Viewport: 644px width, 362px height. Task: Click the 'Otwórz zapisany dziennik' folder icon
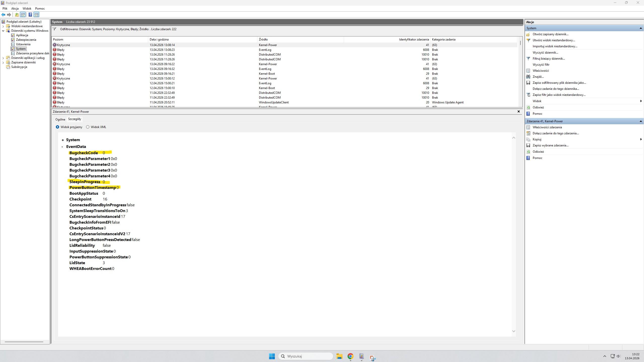[x=528, y=34]
